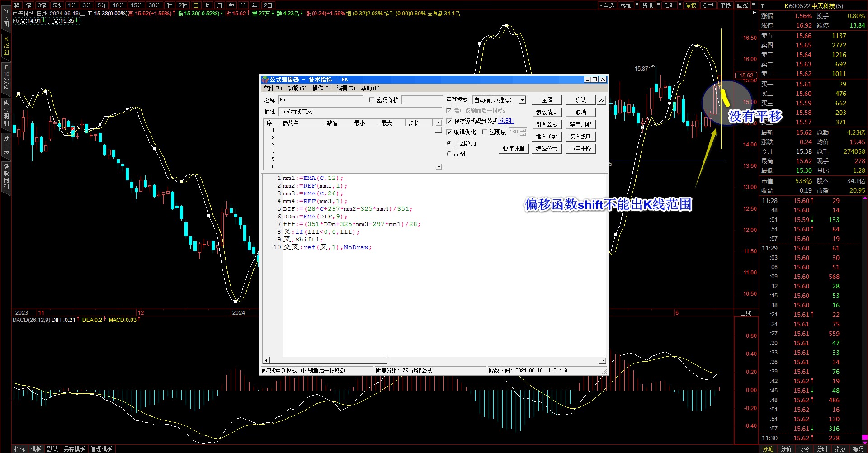Open 参数精灵 wizard
The height and width of the screenshot is (453, 868).
click(x=547, y=112)
